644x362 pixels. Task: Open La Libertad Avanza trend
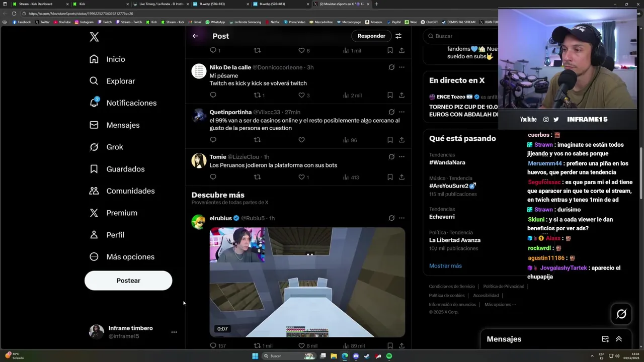coord(455,240)
